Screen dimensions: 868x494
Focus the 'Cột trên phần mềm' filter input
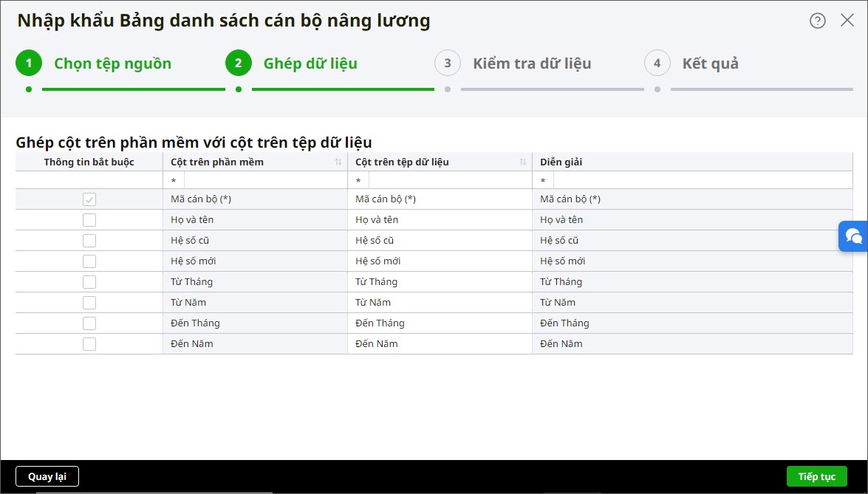264,181
